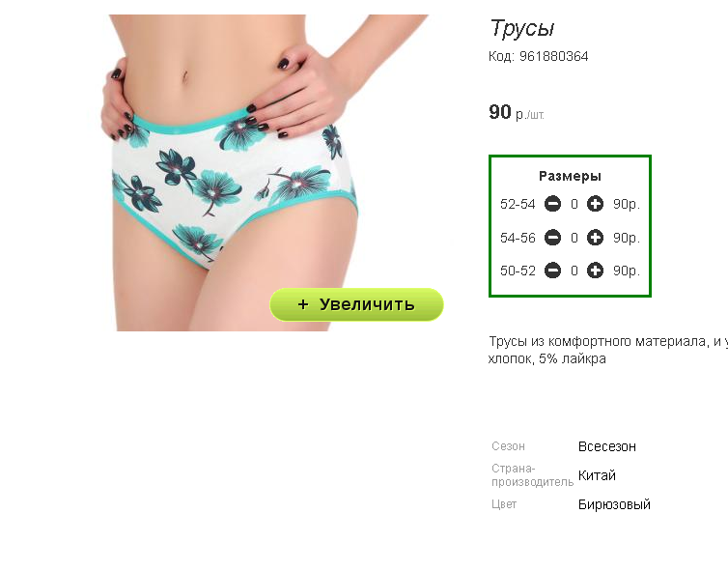Select the quantity value for size 54-56
The width and height of the screenshot is (728, 571).
[574, 238]
